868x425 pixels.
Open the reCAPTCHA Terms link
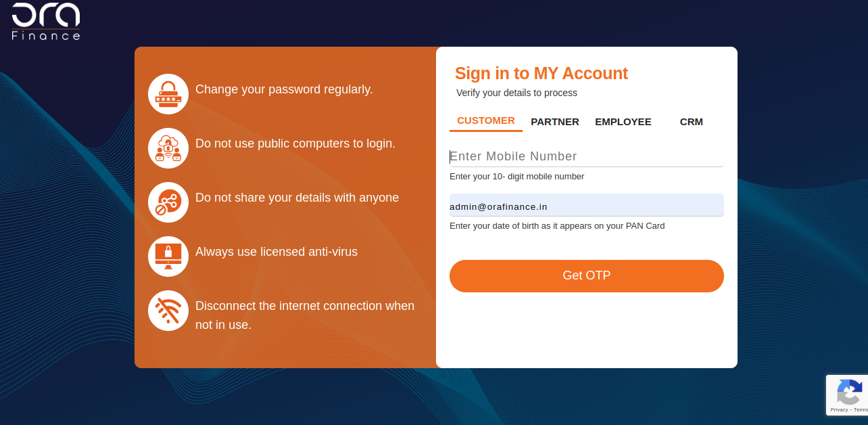pyautogui.click(x=861, y=409)
